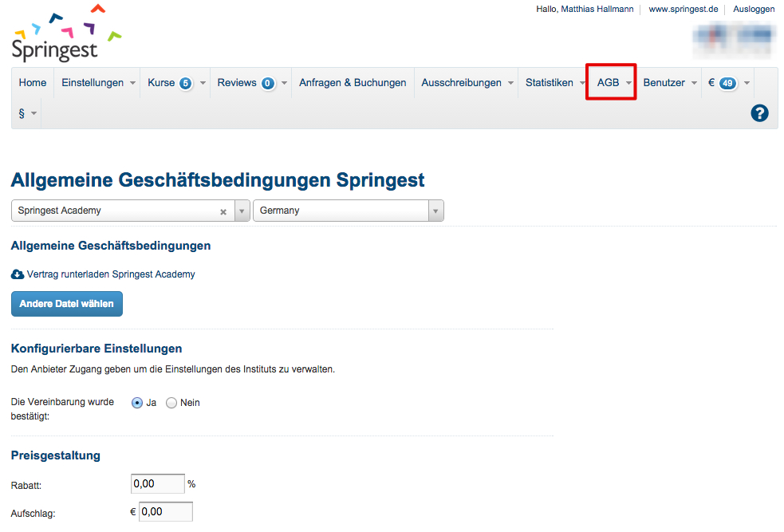Expand the Reviews menu arrow
Screen dimensions: 784x532
[x=284, y=83]
